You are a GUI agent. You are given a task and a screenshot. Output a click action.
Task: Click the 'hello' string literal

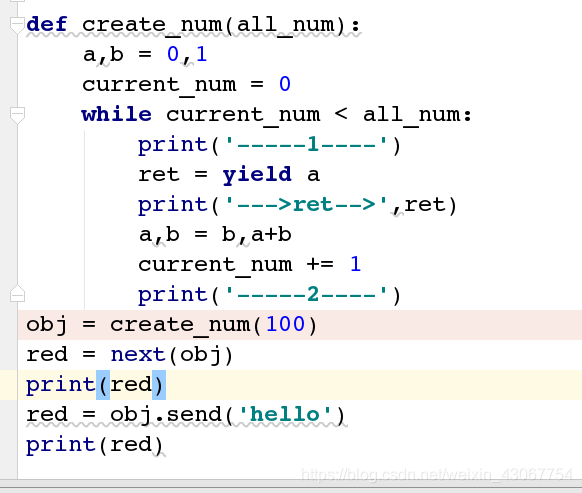tap(285, 414)
